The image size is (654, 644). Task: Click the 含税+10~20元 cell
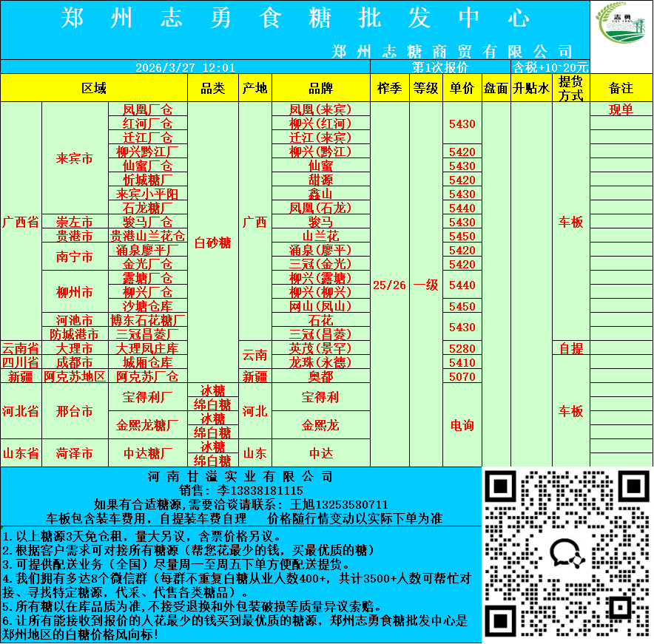[x=550, y=67]
